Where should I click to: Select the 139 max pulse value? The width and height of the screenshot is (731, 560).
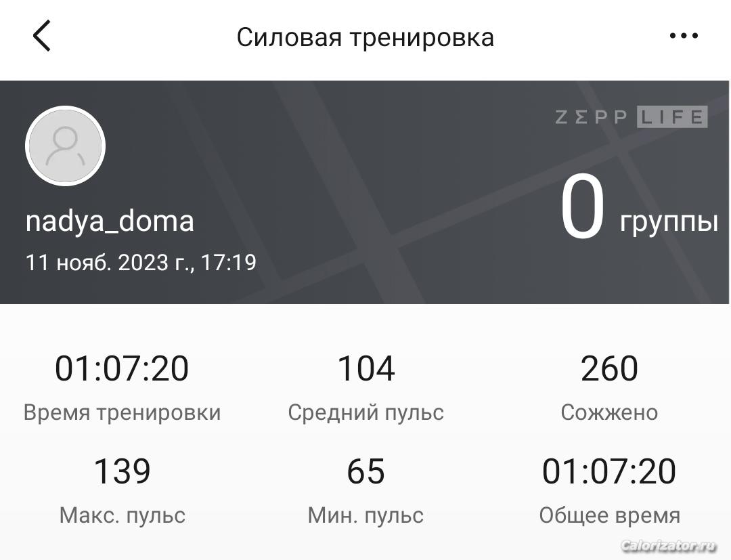click(x=122, y=471)
